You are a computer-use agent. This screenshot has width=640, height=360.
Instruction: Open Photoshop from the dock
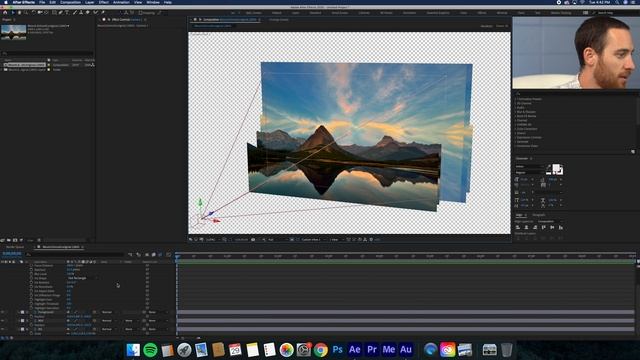click(x=338, y=350)
